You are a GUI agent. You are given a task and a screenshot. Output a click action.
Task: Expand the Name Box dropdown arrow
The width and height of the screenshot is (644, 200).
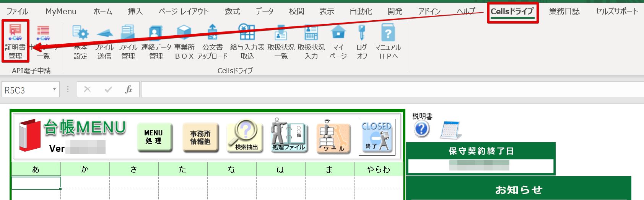54,89
